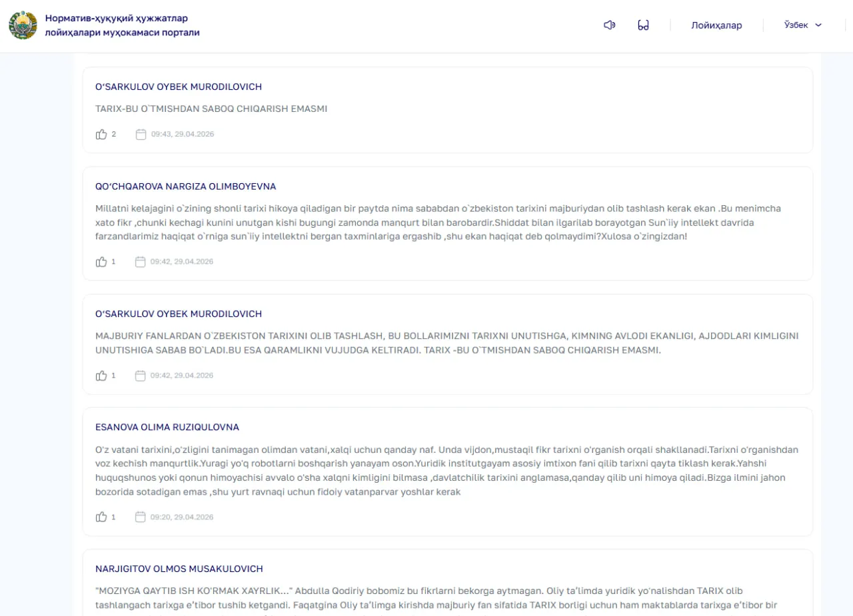Click the TARIX-BU O'TMISHDAN comment text
This screenshot has width=853, height=616.
coord(211,109)
